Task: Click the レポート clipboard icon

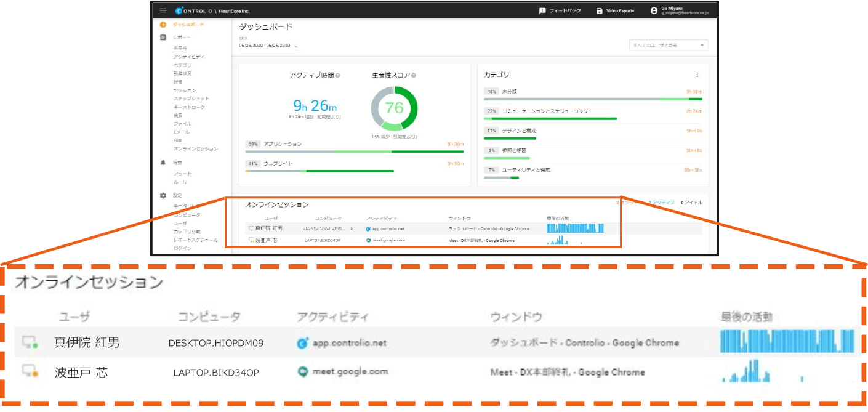Action: 163,38
